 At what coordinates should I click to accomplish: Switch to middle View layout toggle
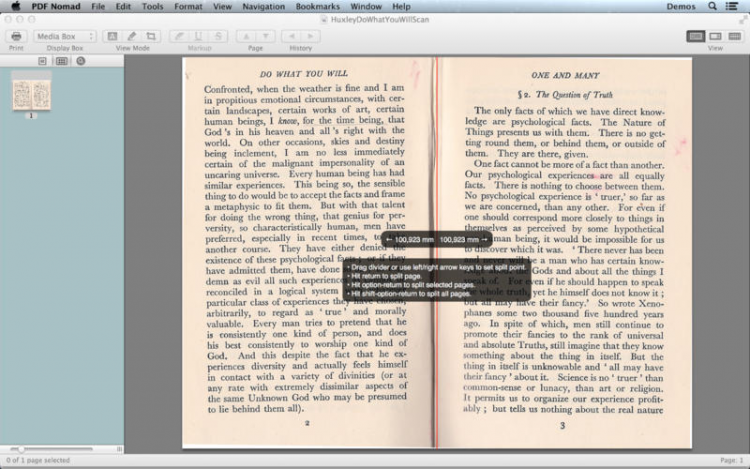pos(715,36)
